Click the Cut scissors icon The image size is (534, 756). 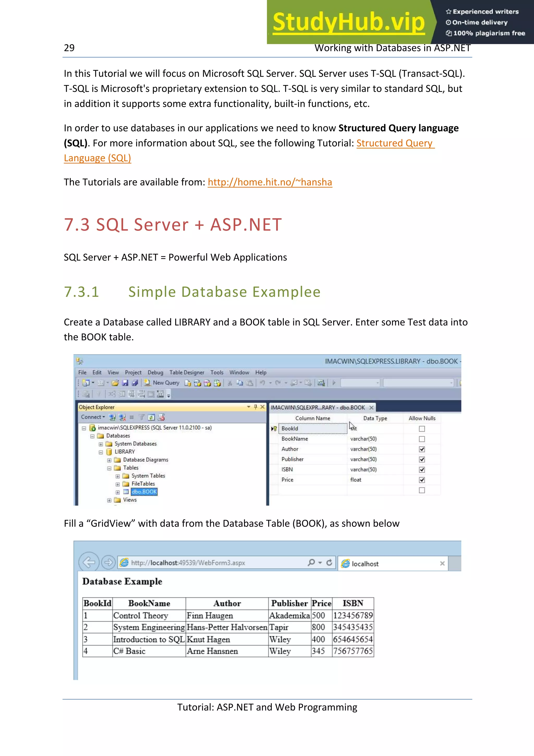[230, 383]
